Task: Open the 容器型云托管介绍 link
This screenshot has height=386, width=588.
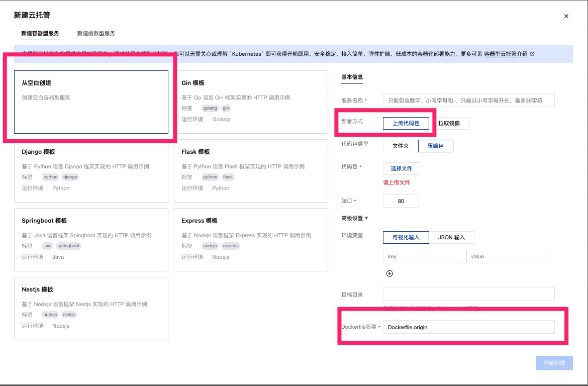Action: [x=506, y=54]
